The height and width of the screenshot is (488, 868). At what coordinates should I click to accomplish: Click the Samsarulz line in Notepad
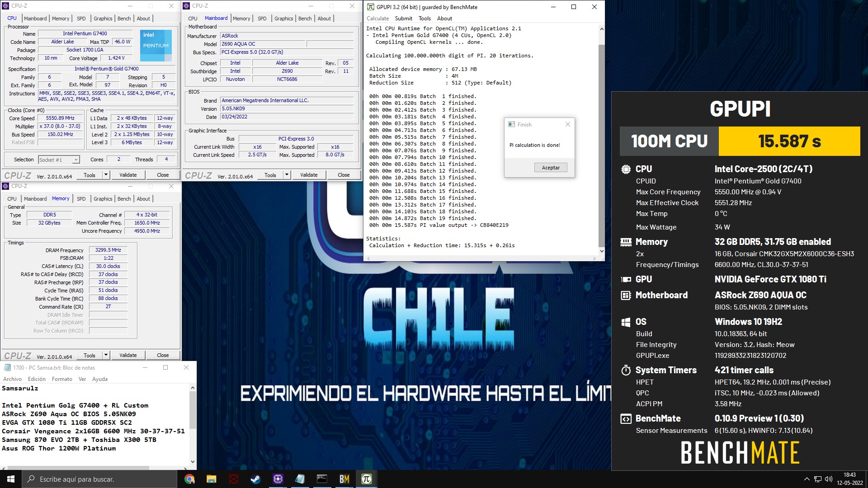coord(20,389)
